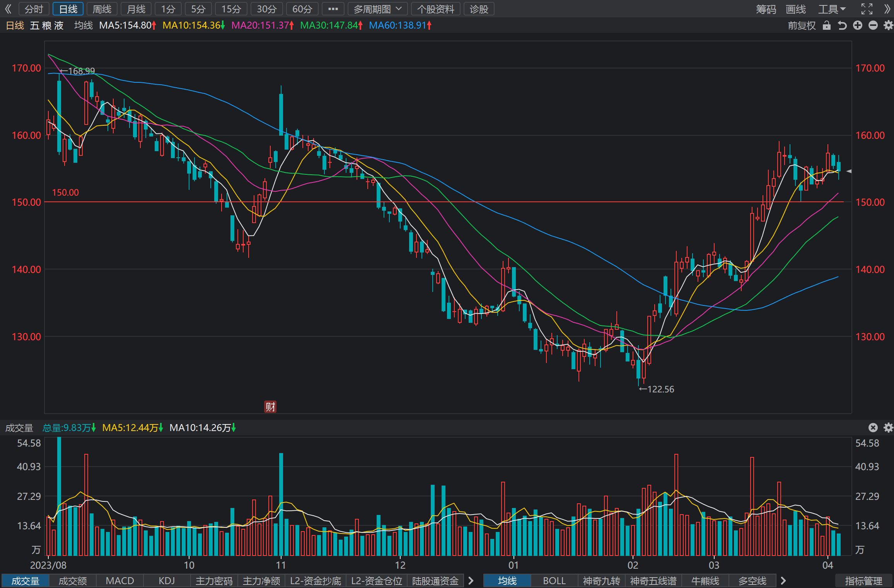Click the current price arrow marker on right axis
The image size is (894, 588).
pos(849,171)
